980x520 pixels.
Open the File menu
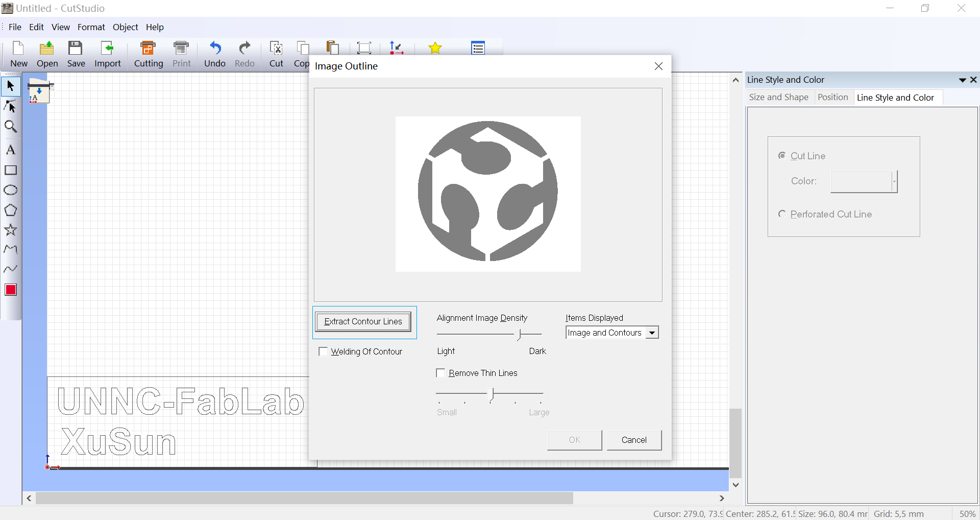coord(15,27)
